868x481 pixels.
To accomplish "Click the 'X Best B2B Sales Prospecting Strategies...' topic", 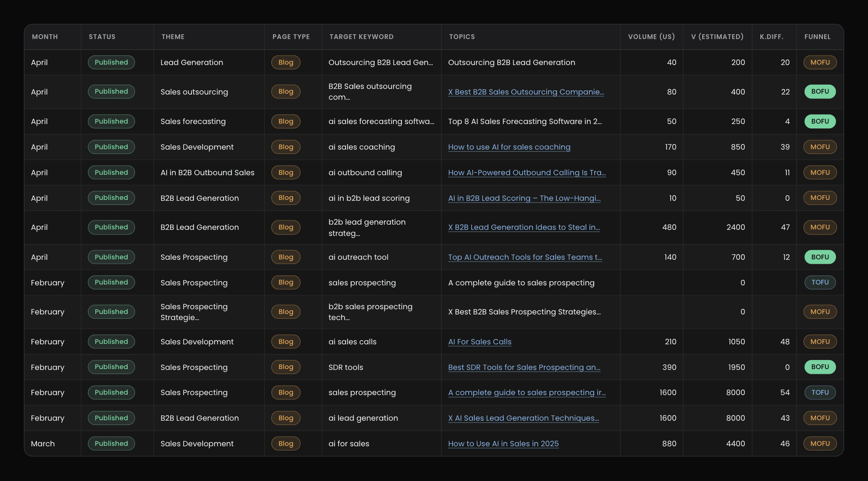I will (x=524, y=312).
